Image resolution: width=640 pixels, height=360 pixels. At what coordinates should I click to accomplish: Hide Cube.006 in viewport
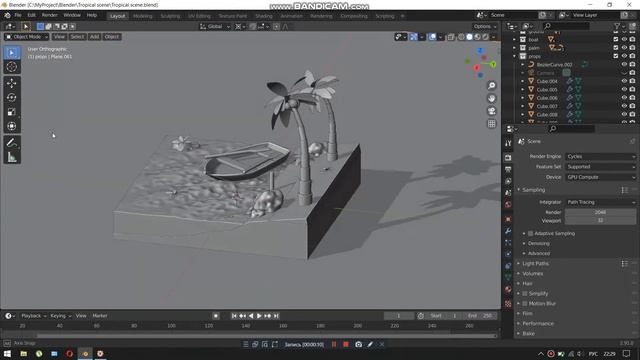pyautogui.click(x=624, y=98)
